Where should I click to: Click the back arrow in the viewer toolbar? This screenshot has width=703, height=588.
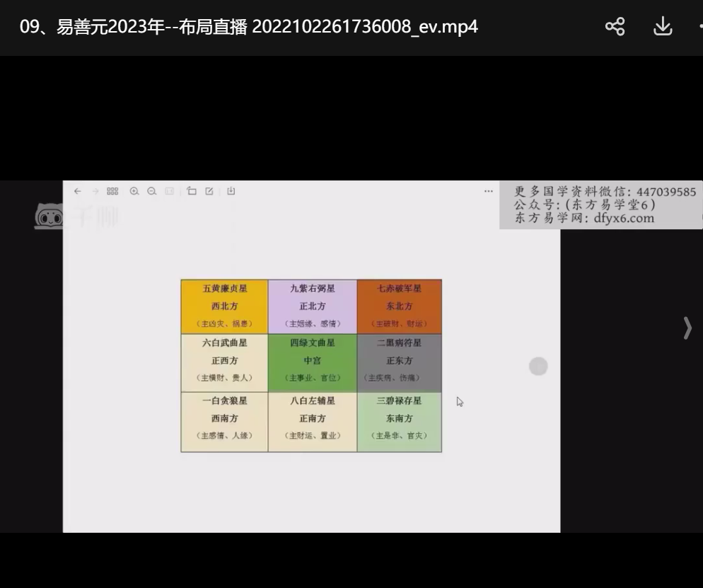[77, 191]
